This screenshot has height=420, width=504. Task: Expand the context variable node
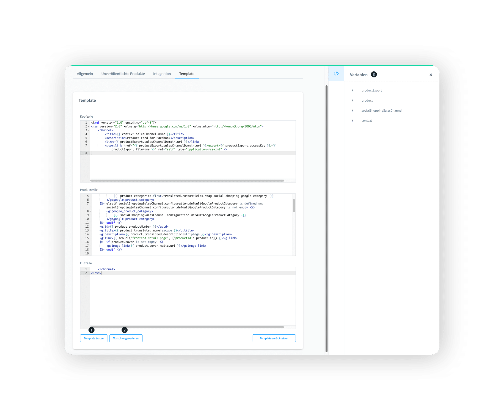[353, 121]
